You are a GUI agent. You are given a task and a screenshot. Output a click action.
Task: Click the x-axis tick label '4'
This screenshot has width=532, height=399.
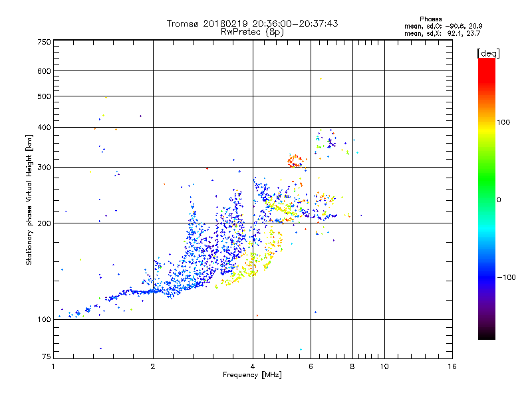pos(253,366)
